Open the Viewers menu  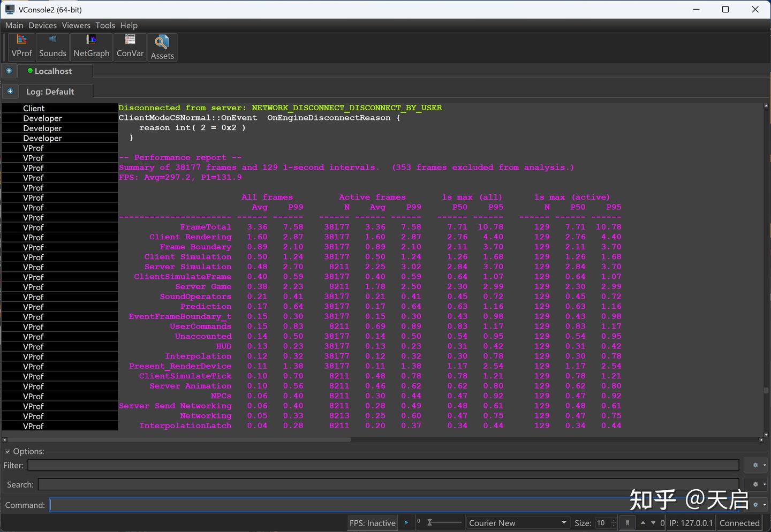[76, 25]
